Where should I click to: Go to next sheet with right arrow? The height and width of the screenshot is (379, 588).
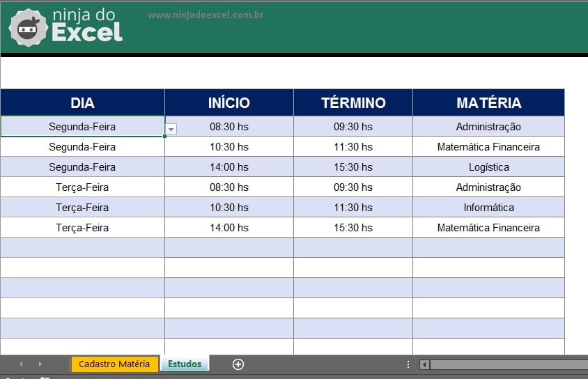tap(40, 364)
